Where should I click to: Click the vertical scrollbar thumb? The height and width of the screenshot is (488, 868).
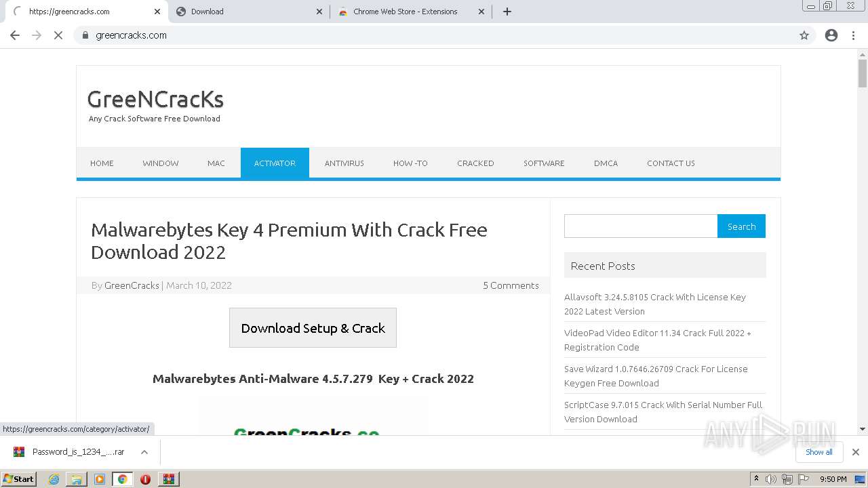[863, 73]
